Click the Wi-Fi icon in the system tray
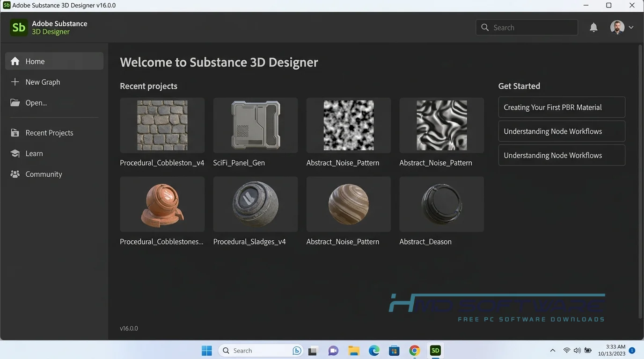The image size is (644, 359). point(567,351)
